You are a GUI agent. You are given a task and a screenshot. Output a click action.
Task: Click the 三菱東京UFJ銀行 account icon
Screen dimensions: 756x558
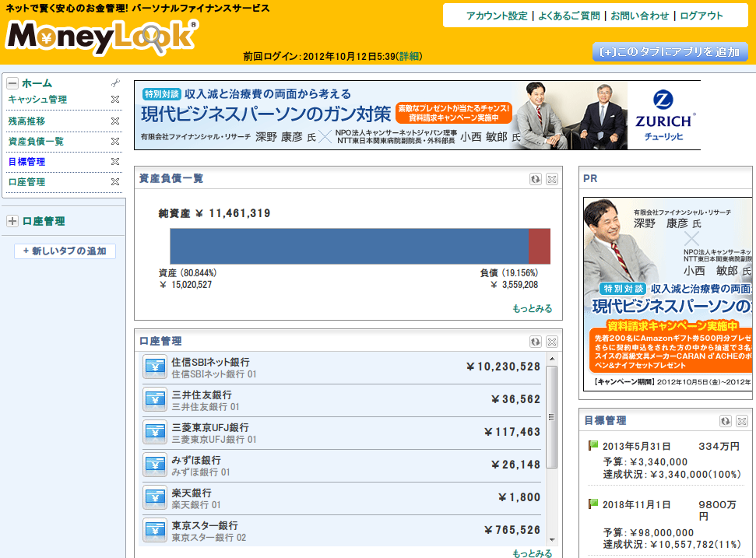(155, 432)
